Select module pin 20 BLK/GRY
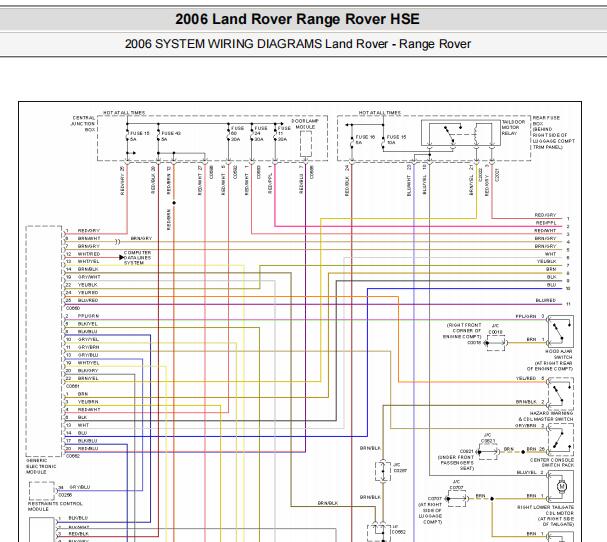This screenshot has width=607, height=542. (x=82, y=370)
